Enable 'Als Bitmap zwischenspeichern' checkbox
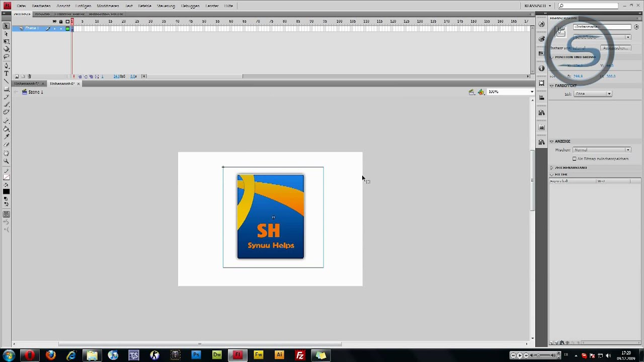The image size is (644, 362). 575,159
